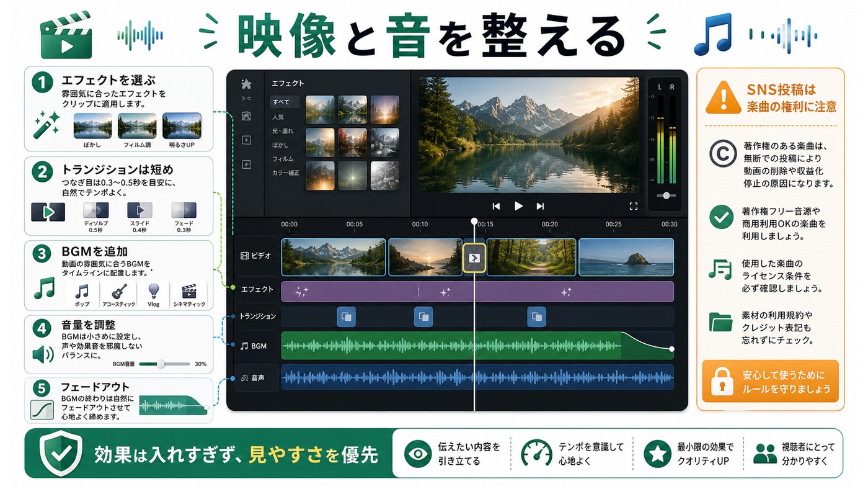The image size is (868, 489).
Task: Click the droplet box icon in editor sidebar
Action: (x=246, y=140)
